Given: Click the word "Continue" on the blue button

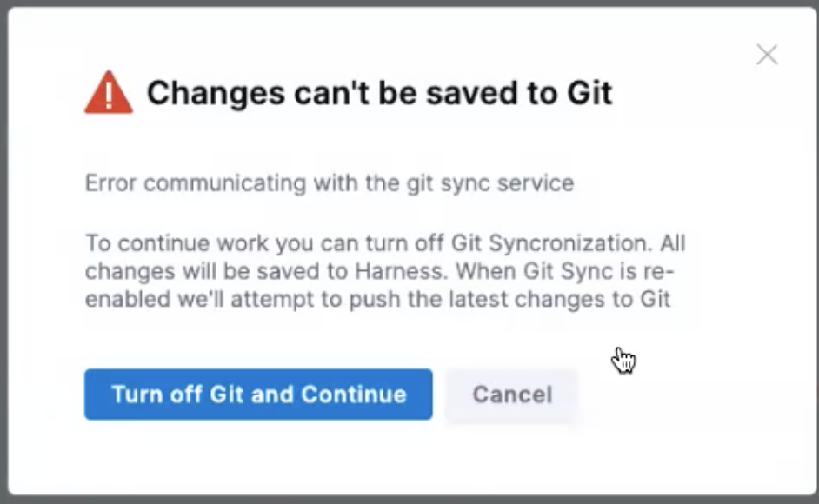Looking at the screenshot, I should tap(354, 395).
